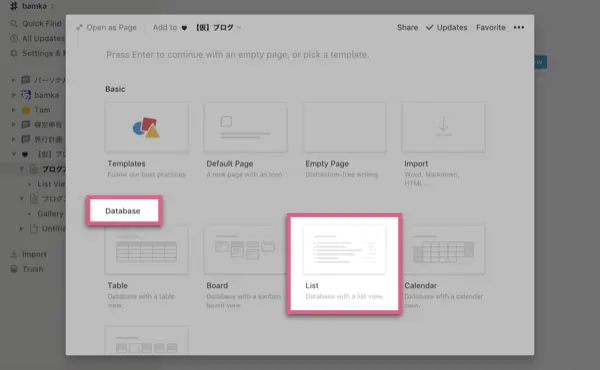The image size is (600, 370).
Task: Expand the Tam page toggle arrow
Action: [x=14, y=110]
